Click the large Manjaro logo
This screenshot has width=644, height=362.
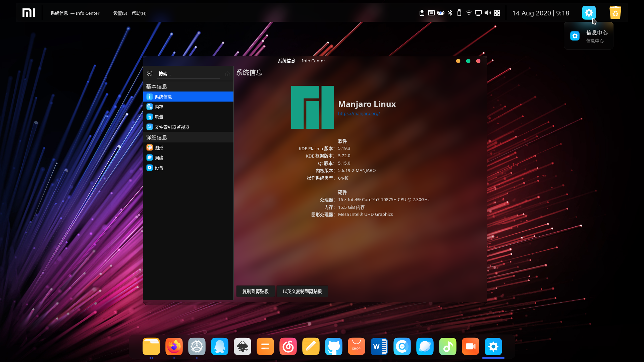click(x=313, y=107)
